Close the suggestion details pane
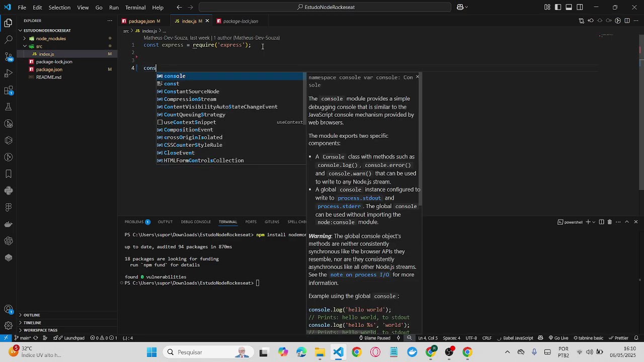The width and height of the screenshot is (644, 362). [x=417, y=77]
